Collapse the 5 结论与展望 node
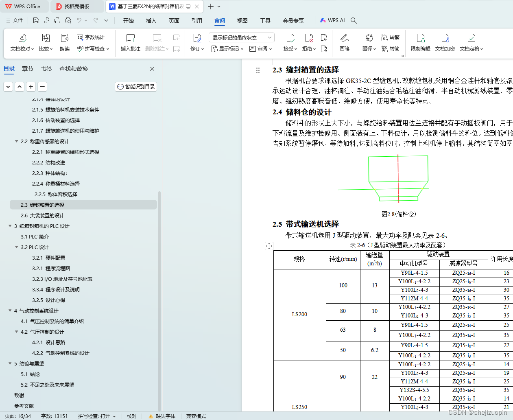513x420 pixels. (10, 363)
